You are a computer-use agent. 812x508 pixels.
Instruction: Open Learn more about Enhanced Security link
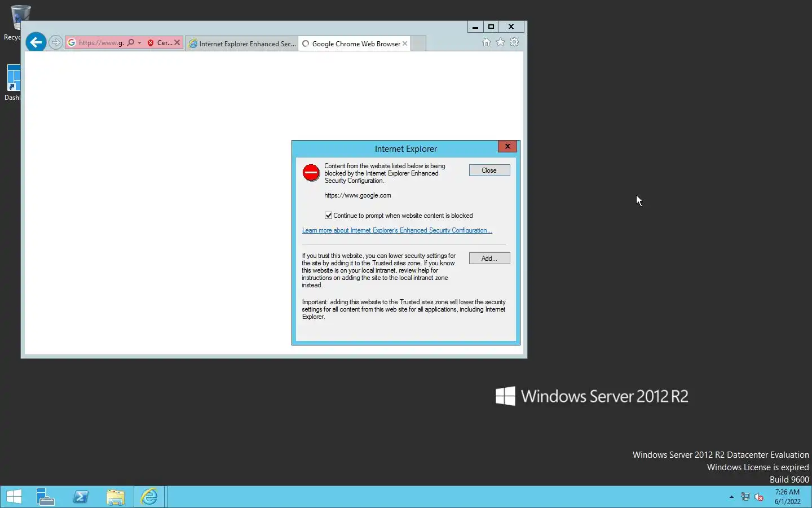coord(397,230)
